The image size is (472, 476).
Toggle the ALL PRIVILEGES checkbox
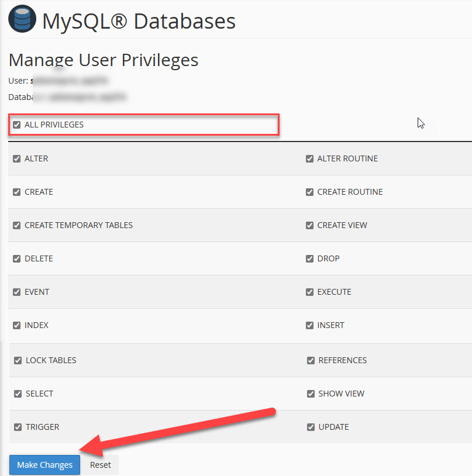17,125
